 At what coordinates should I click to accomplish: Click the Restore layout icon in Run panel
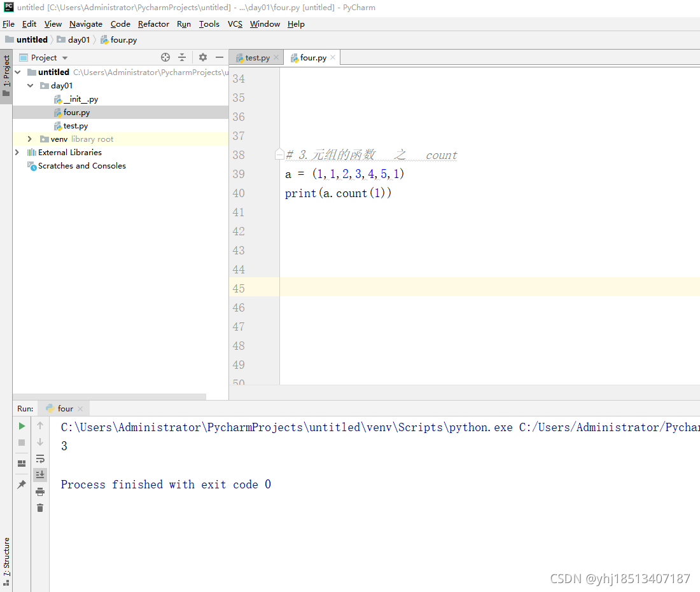pyautogui.click(x=22, y=463)
